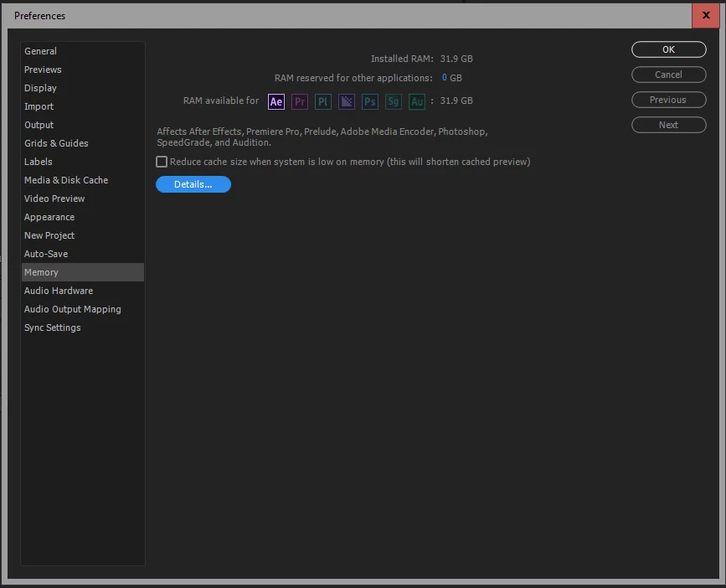Close the Preferences window
This screenshot has height=588, width=726.
coord(706,15)
